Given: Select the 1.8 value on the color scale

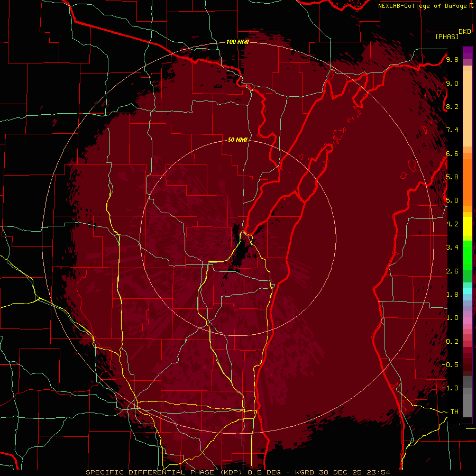Looking at the screenshot, I should pyautogui.click(x=452, y=294).
